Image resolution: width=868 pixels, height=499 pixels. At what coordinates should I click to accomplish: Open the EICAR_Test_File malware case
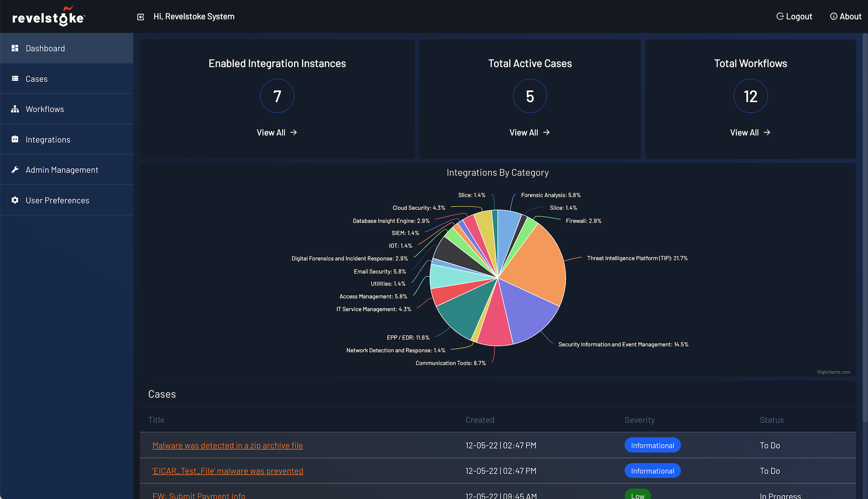point(227,471)
